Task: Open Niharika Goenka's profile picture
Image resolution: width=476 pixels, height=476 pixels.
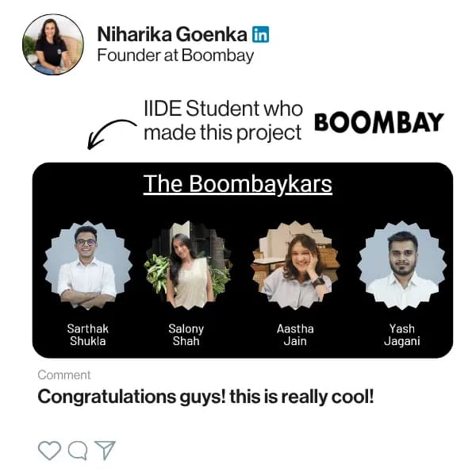Action: point(53,44)
